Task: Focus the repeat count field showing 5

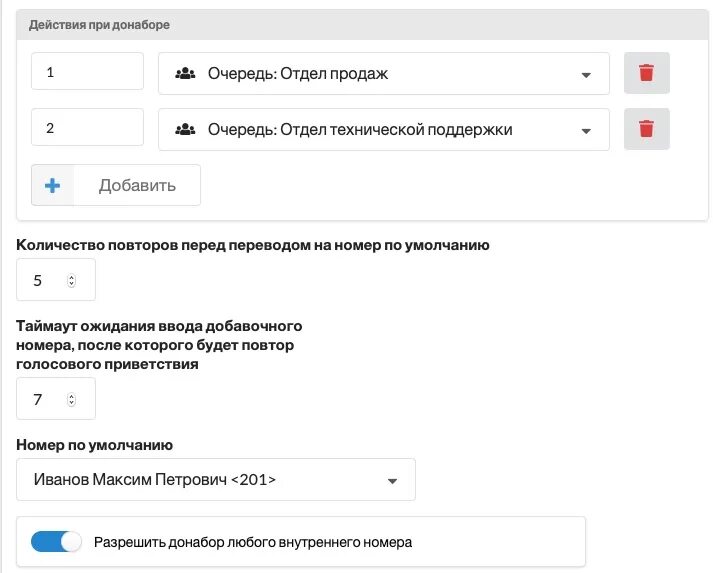Action: point(56,280)
